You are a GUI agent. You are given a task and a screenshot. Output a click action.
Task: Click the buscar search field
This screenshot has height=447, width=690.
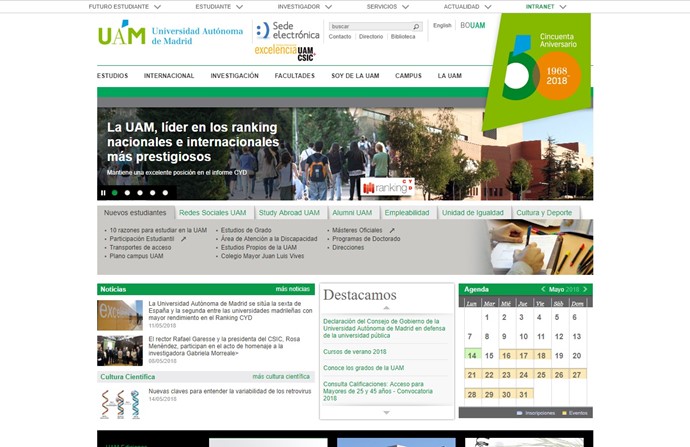point(371,26)
